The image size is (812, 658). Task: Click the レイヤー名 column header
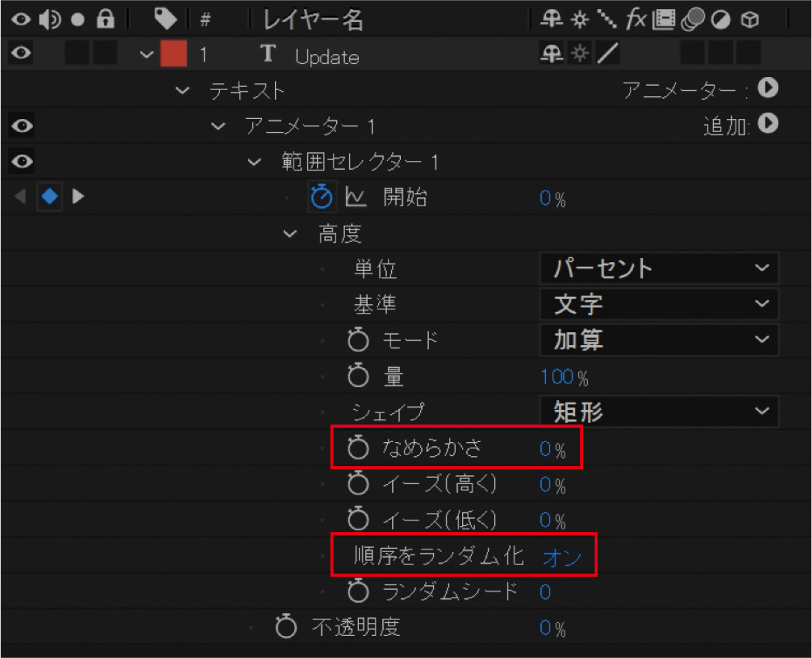314,21
